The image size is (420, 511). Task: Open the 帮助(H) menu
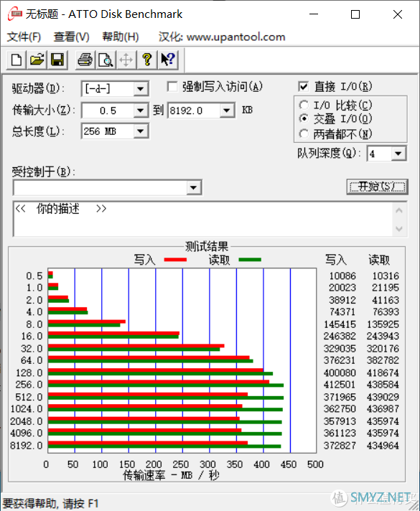coord(121,37)
